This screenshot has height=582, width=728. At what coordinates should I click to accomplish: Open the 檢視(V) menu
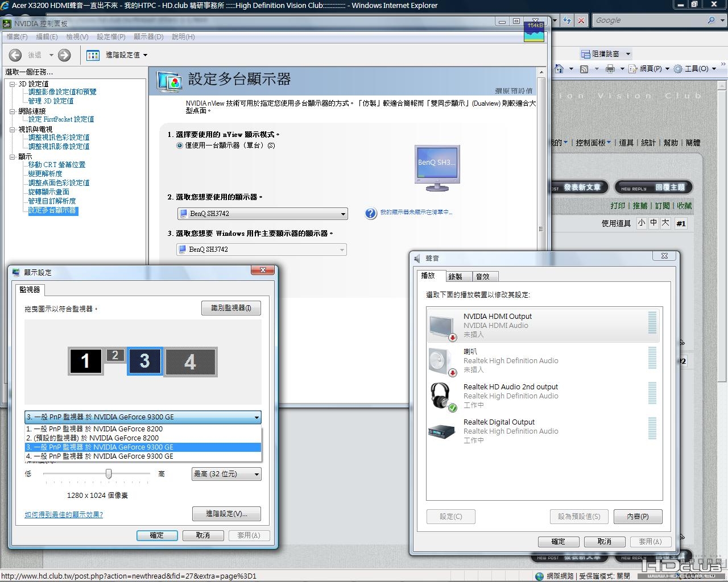(77, 37)
